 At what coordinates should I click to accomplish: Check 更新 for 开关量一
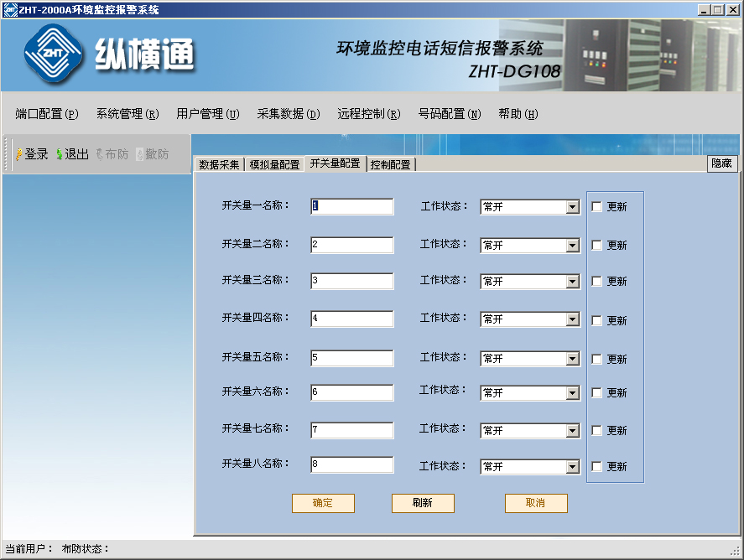[x=597, y=207]
